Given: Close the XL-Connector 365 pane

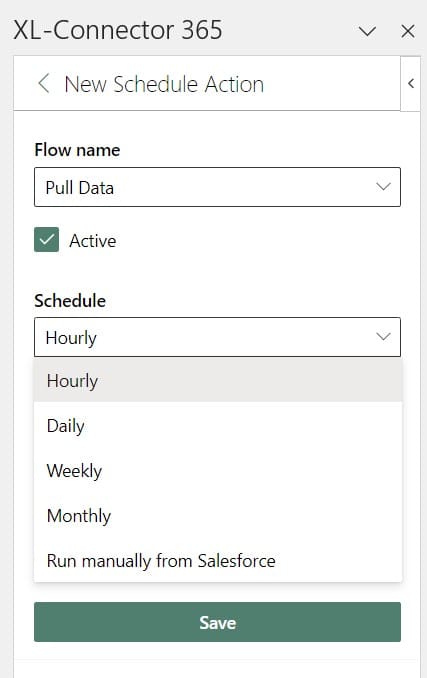Looking at the screenshot, I should pos(408,31).
